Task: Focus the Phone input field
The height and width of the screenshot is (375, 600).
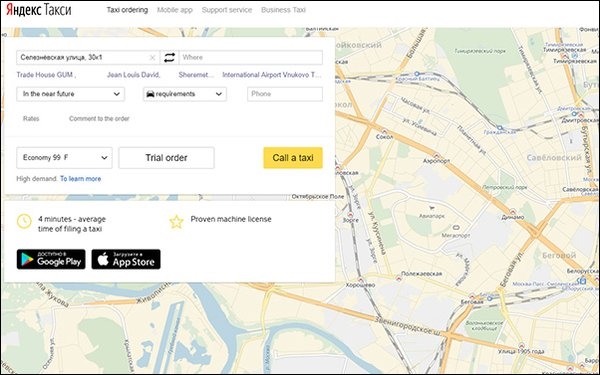Action: [285, 94]
